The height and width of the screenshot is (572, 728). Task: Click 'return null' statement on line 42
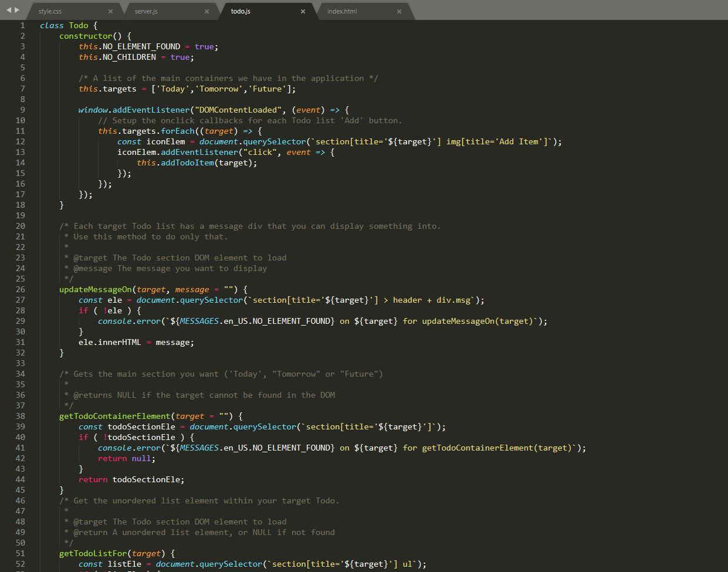point(127,458)
